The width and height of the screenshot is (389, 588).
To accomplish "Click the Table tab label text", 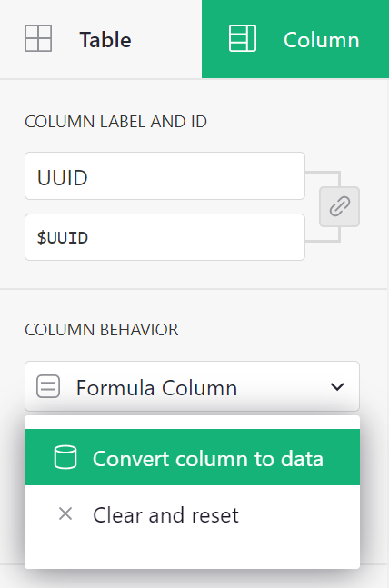I will [x=105, y=40].
